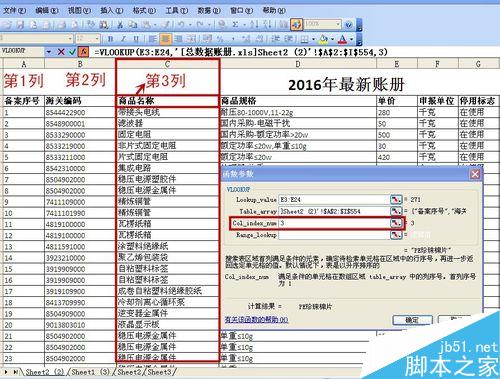Toggle Align Left
The height and width of the screenshot is (379, 500).
click(x=153, y=39)
